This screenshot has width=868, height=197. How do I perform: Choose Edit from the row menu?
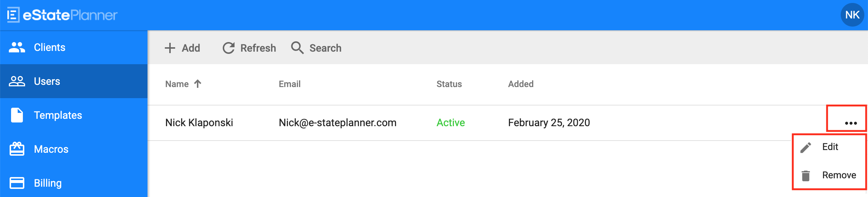(829, 147)
